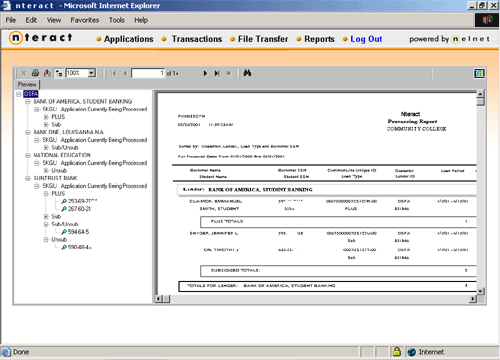Toggle the group tree panel
Screen dimensions: 500x360
point(59,73)
